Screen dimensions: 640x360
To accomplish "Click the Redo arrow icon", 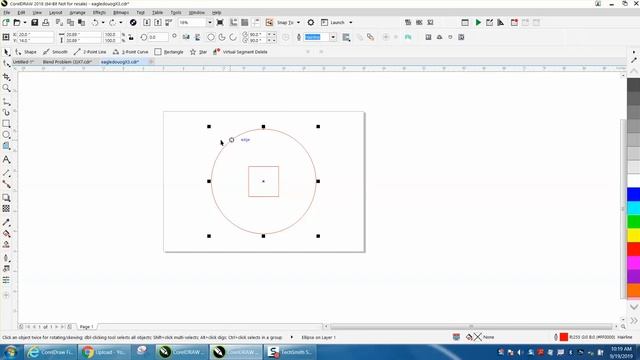I will (x=112, y=22).
